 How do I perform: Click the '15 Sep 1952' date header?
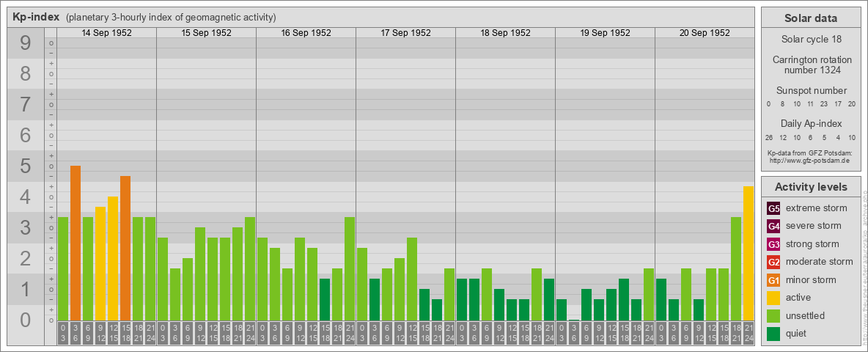[207, 33]
